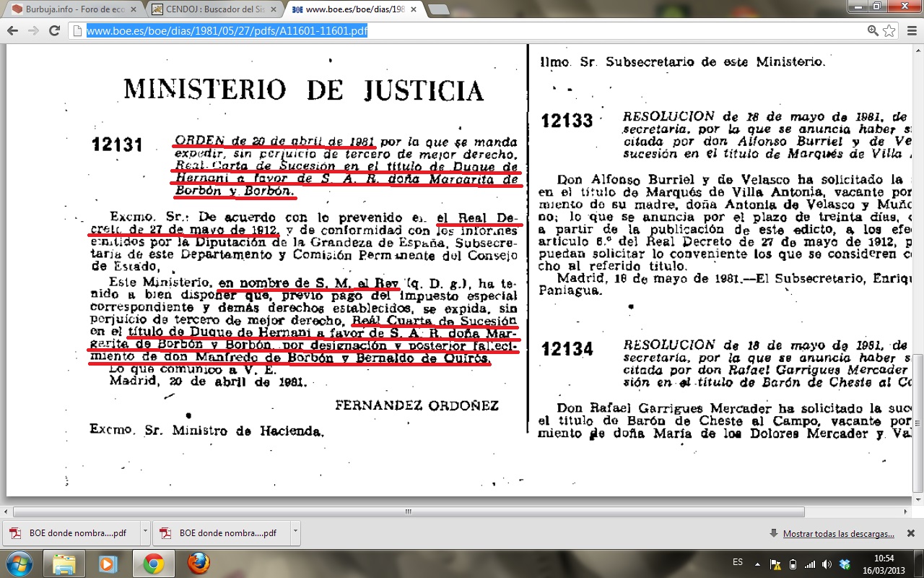Click the horizontal scrollbar of the PDF
924x578 pixels.
(408, 512)
